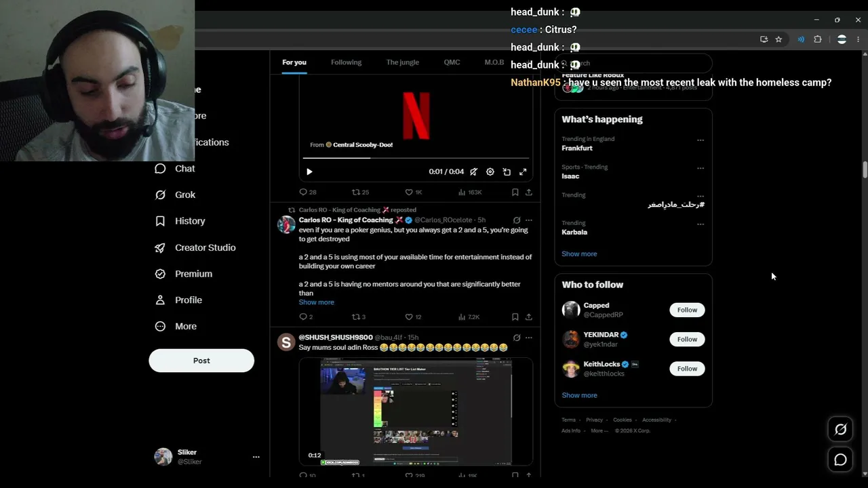This screenshot has height=488, width=868.
Task: Share Carlos RO's poker post
Action: click(x=529, y=317)
